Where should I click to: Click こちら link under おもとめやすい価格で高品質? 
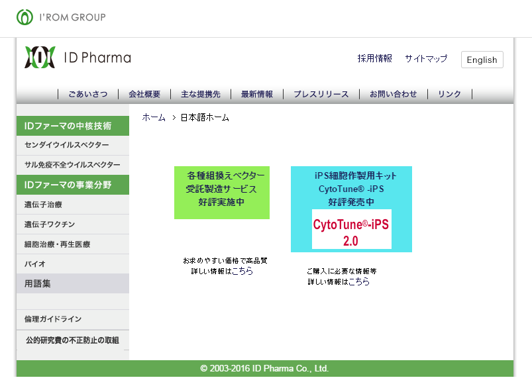pyautogui.click(x=242, y=271)
